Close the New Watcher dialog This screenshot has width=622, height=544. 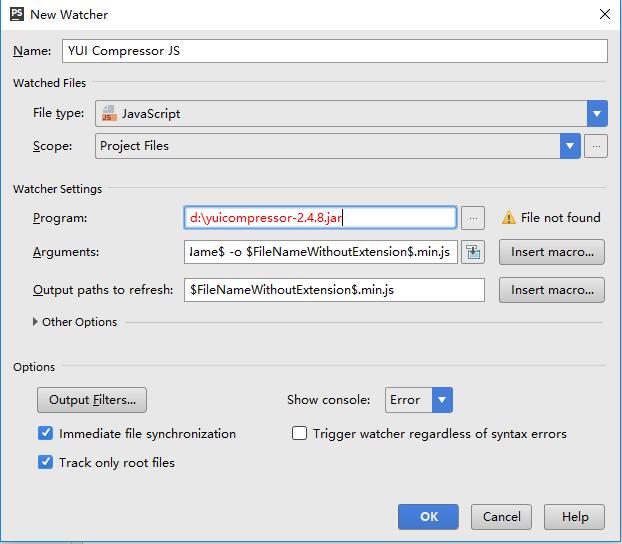coord(605,14)
